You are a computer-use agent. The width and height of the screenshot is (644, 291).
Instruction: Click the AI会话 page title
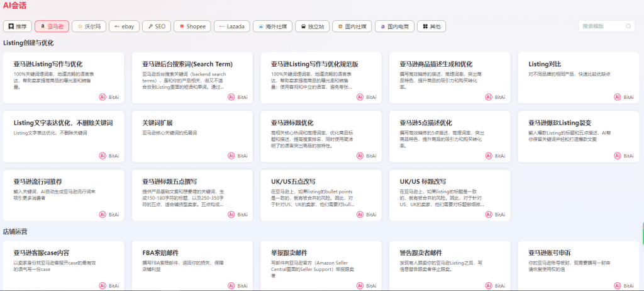point(15,6)
